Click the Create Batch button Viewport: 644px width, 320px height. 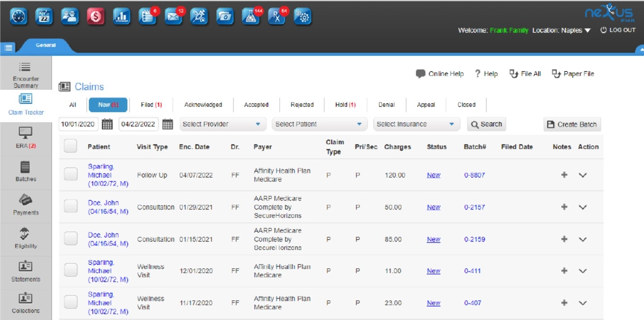point(572,124)
